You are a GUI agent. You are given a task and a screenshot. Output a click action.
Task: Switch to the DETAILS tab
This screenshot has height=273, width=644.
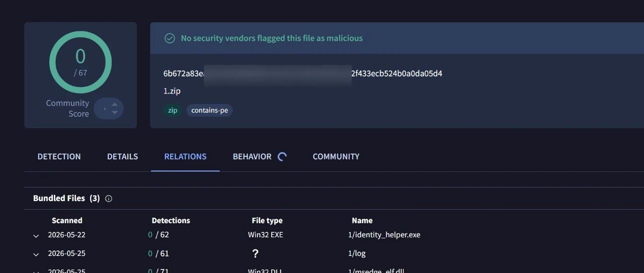(x=122, y=156)
